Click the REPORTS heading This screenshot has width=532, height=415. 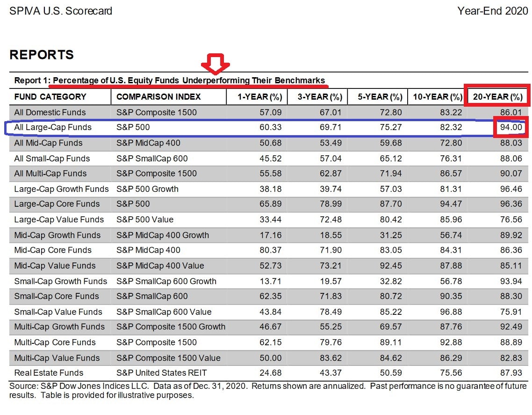42,55
